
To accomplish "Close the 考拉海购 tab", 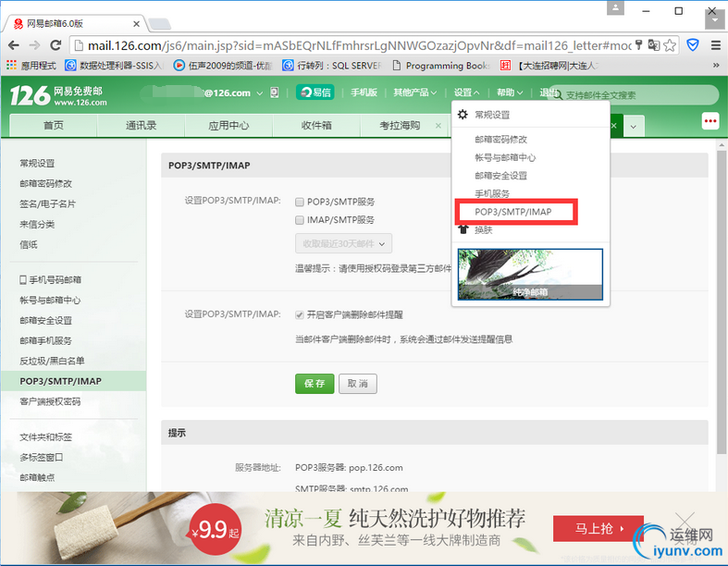I will click(438, 126).
